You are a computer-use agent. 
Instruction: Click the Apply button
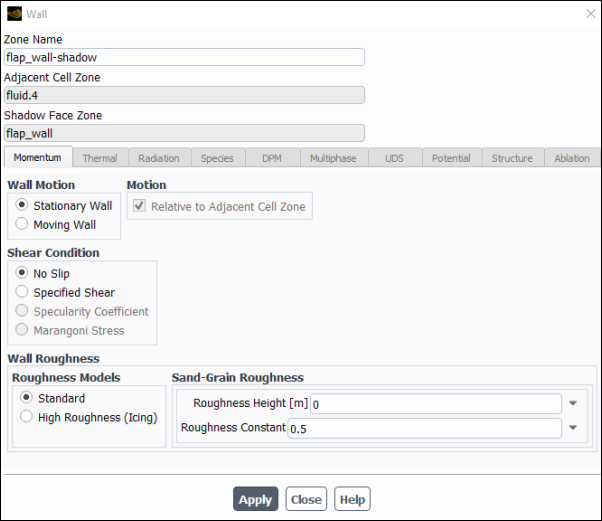point(256,499)
